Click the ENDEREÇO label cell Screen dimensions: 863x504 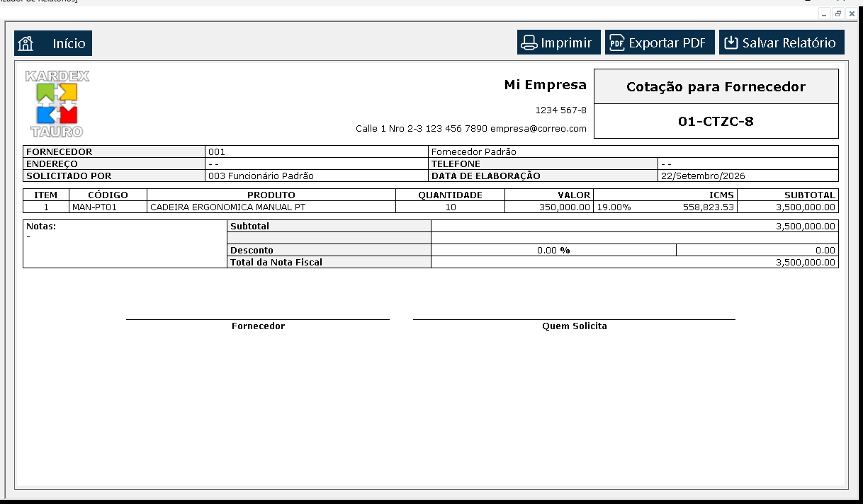114,164
